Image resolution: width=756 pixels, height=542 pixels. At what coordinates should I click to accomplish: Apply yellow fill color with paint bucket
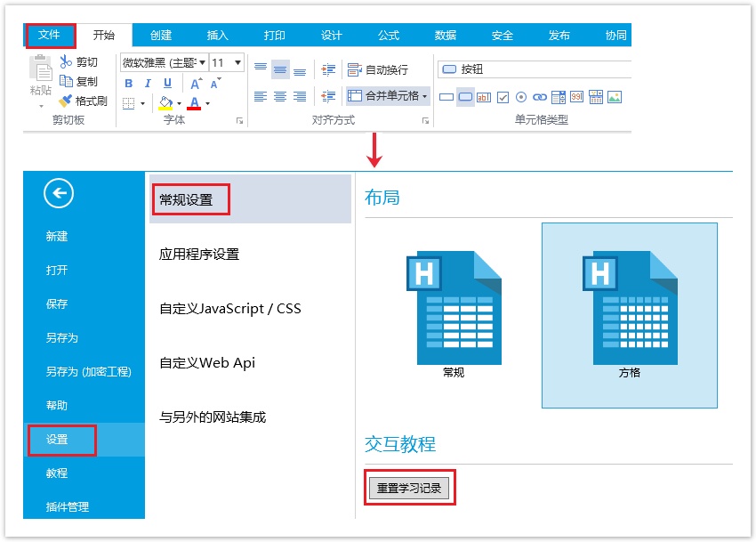tap(165, 103)
